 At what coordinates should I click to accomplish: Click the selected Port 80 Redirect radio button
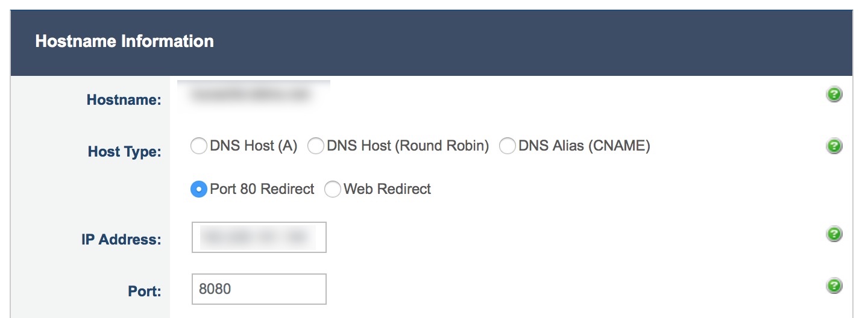coord(199,189)
